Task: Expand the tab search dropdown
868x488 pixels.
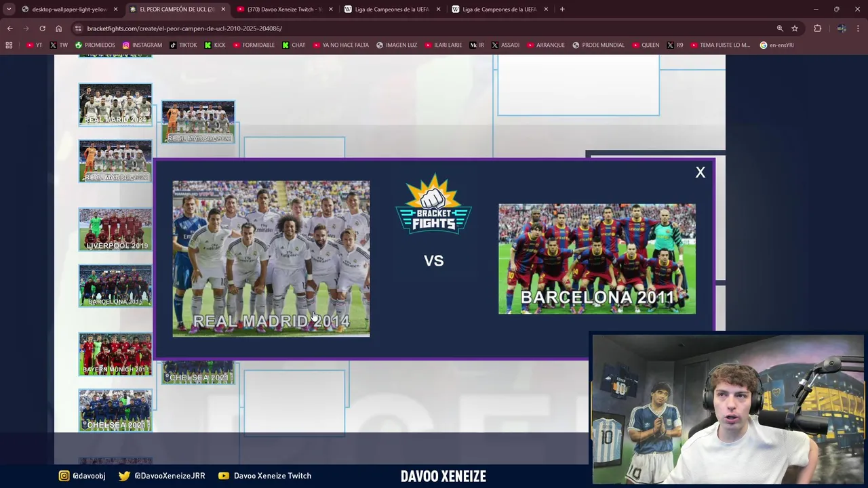Action: click(x=9, y=9)
